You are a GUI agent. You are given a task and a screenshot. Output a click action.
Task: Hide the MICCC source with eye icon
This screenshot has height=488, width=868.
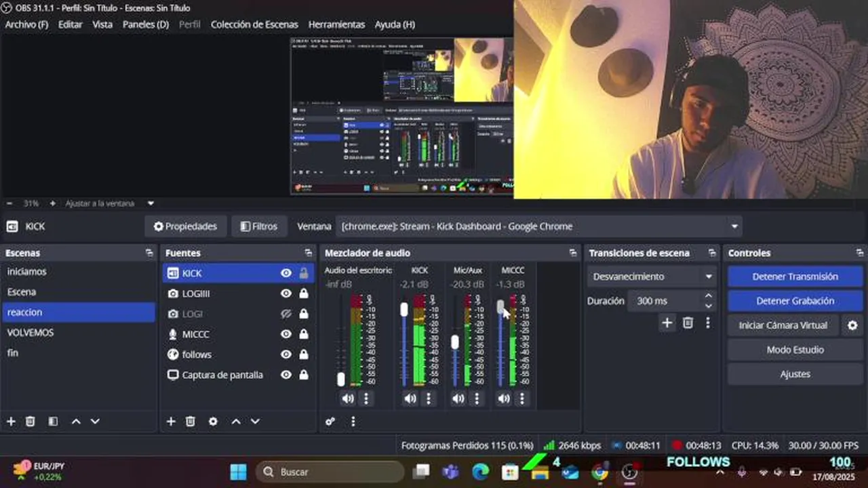(x=286, y=334)
